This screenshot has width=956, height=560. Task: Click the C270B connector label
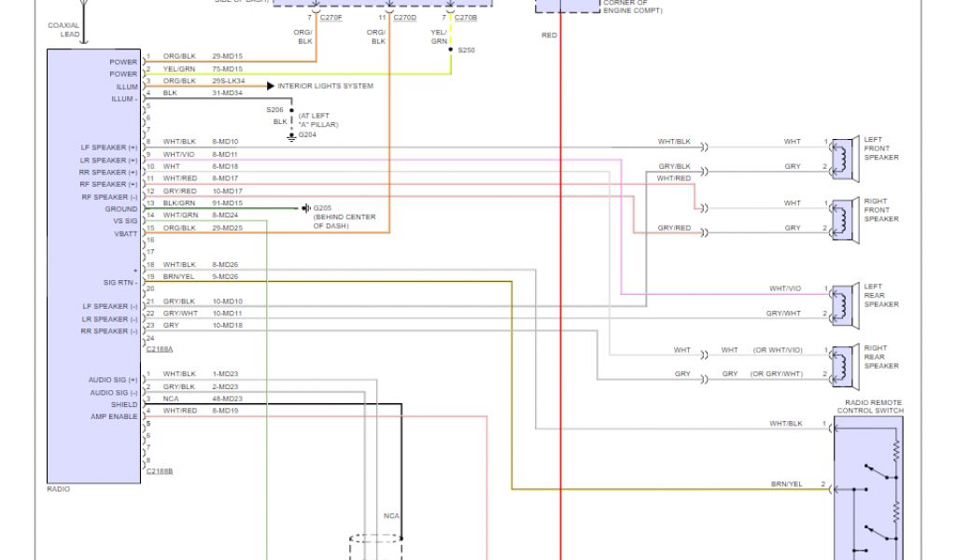[466, 18]
